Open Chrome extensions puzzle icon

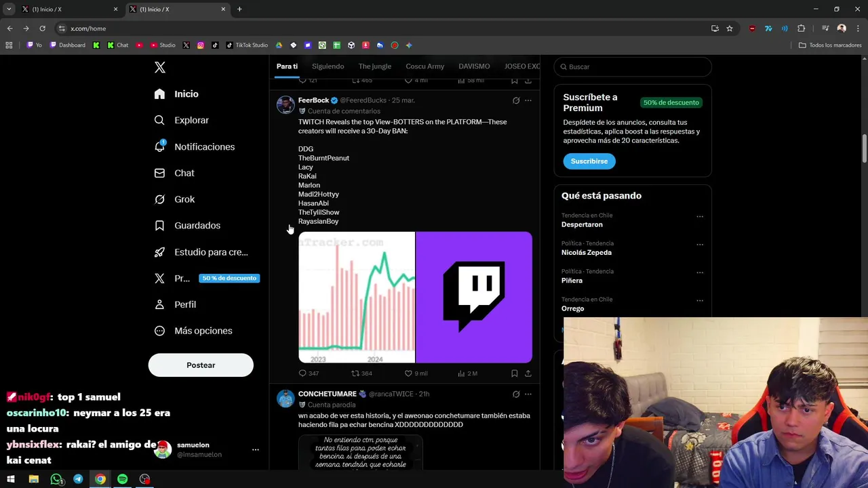coord(802,28)
